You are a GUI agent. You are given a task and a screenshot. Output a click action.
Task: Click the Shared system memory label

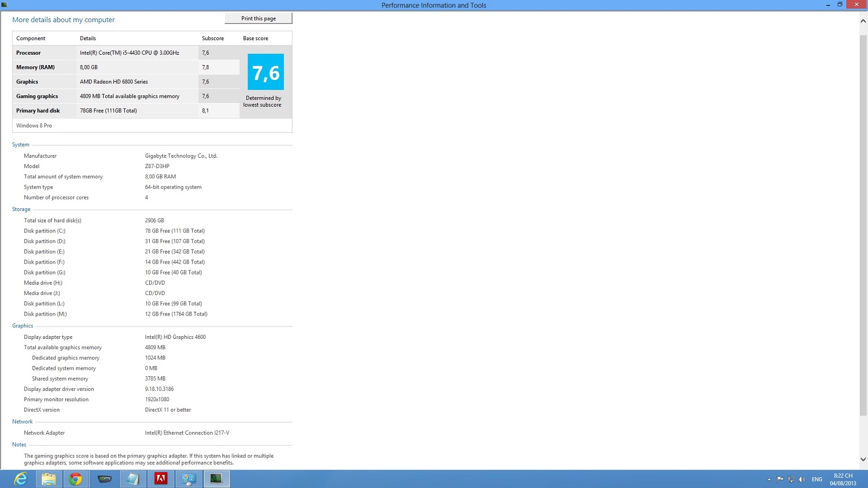60,378
